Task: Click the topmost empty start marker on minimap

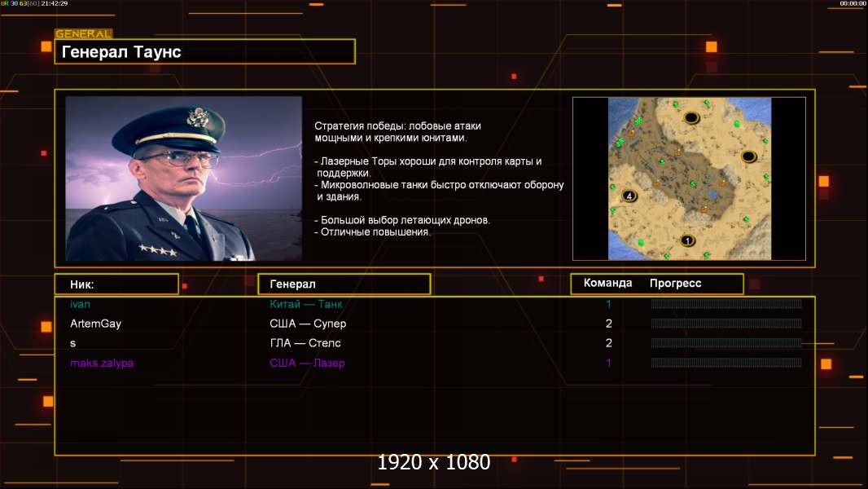Action: click(691, 117)
